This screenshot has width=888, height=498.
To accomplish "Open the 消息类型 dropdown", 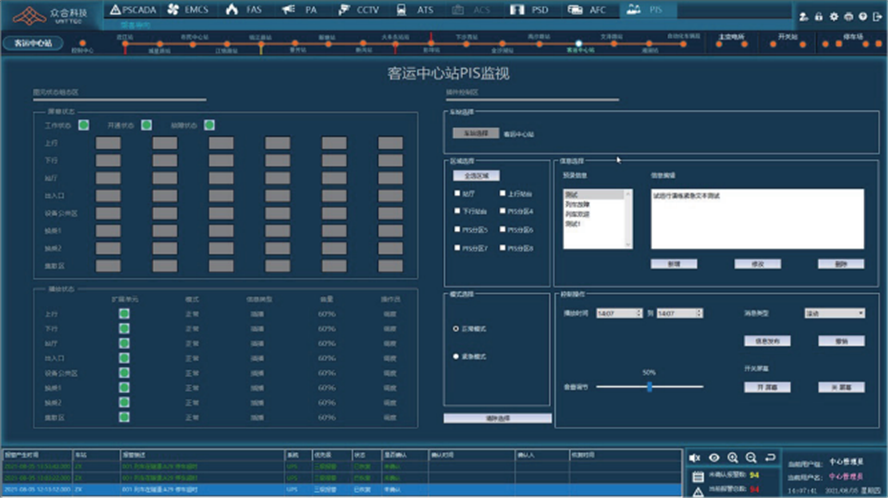I will pyautogui.click(x=833, y=313).
